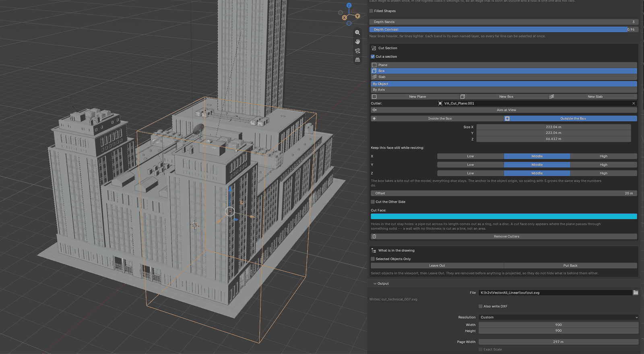Image resolution: width=644 pixels, height=354 pixels.
Task: Enable the Filled Shapes checkbox
Action: [x=372, y=11]
